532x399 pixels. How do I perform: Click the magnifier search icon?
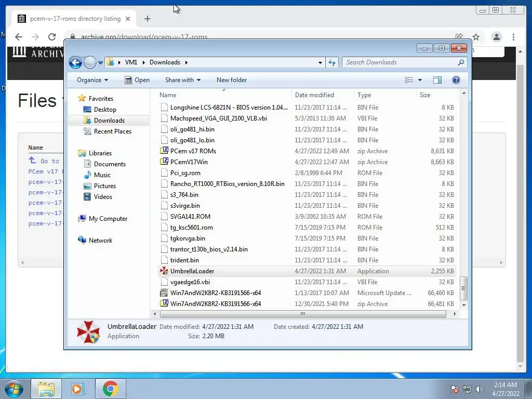461,62
